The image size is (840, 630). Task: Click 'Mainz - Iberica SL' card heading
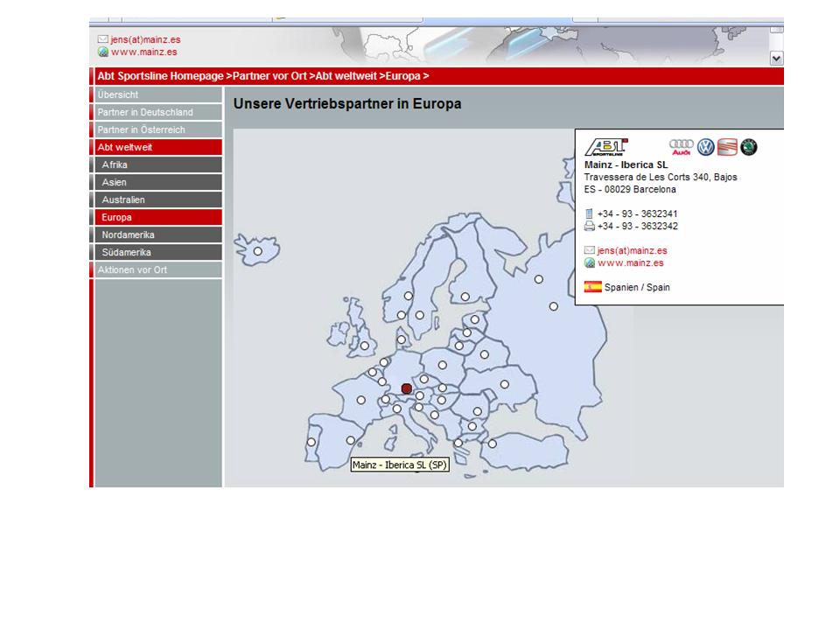coord(626,164)
